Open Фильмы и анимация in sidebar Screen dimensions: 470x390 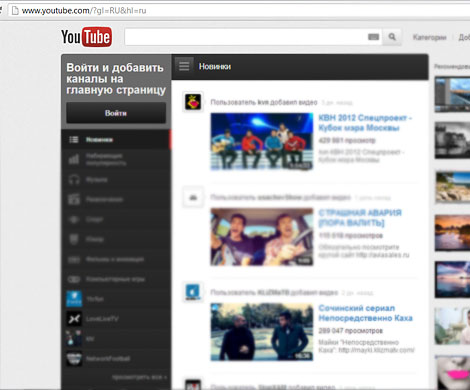[116, 259]
